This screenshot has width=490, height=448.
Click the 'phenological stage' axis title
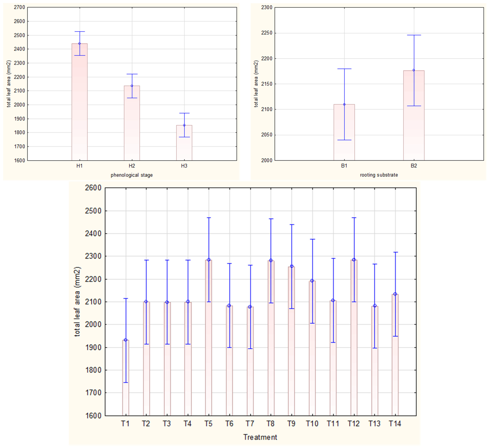click(x=132, y=175)
